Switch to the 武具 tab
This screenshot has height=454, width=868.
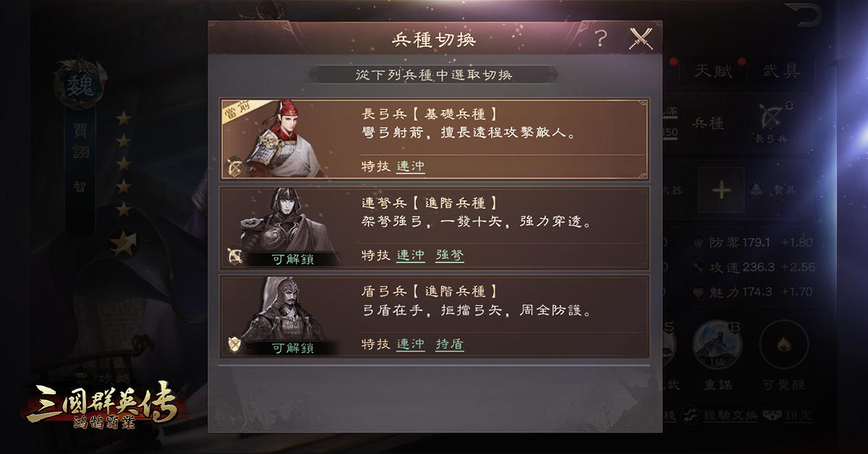pos(782,71)
